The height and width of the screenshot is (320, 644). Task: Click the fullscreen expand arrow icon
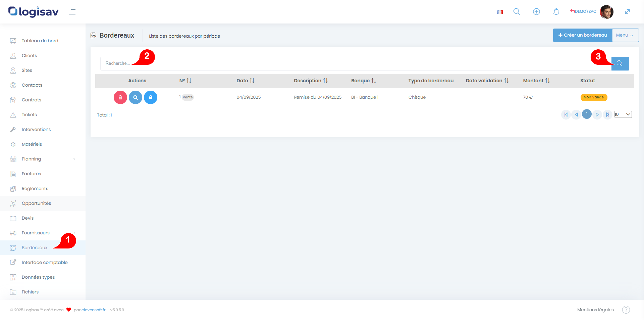(x=627, y=12)
